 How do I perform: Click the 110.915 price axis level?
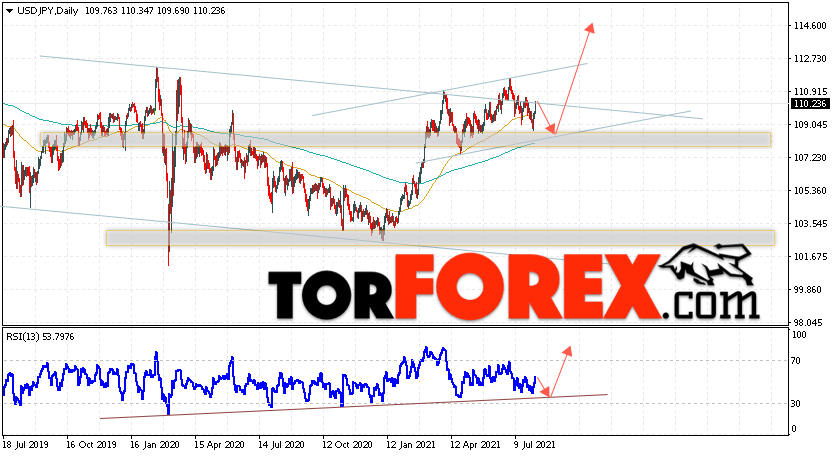[810, 92]
